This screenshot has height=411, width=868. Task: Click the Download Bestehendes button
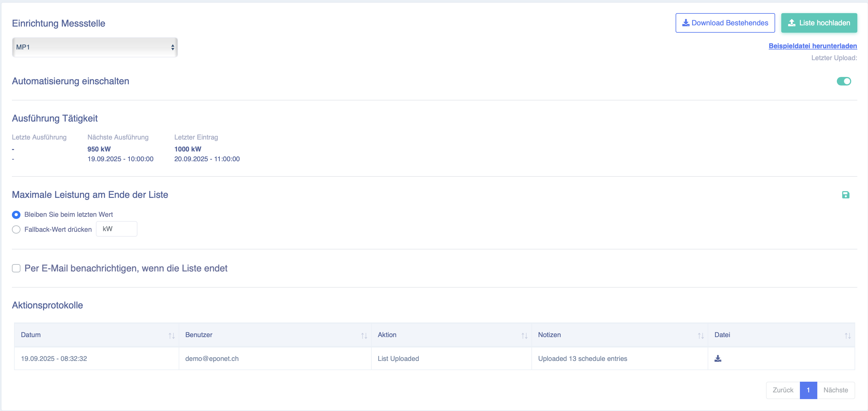pyautogui.click(x=725, y=23)
